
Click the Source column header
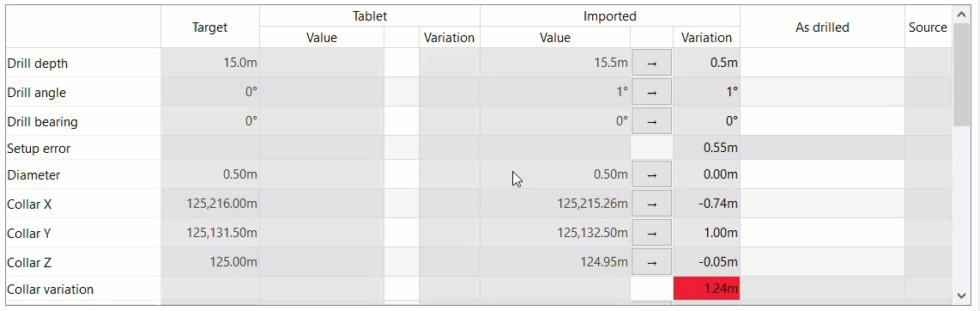(x=929, y=27)
